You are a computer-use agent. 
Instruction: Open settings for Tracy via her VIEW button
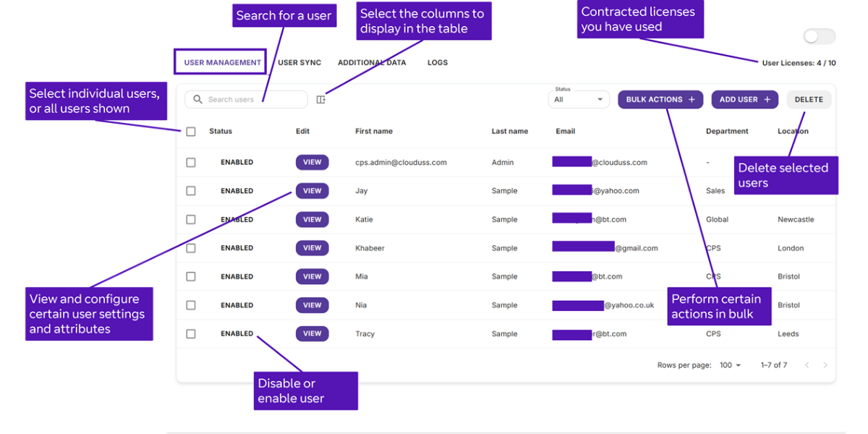pos(312,333)
